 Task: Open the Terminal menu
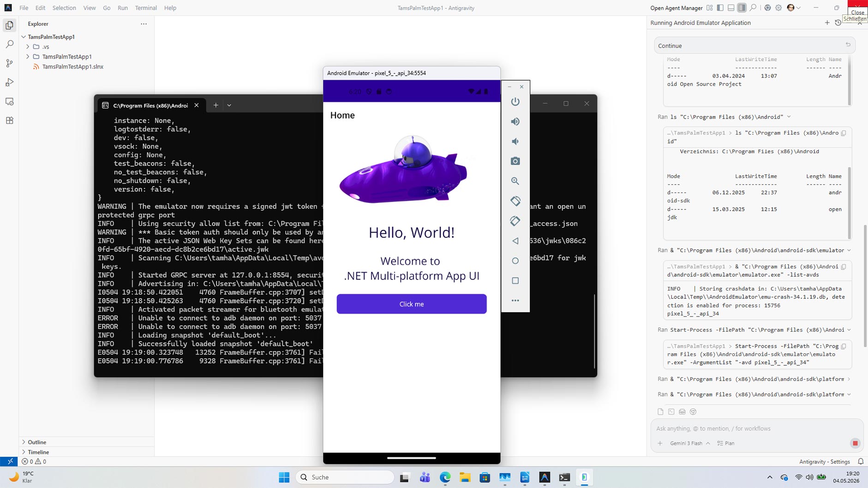(146, 8)
